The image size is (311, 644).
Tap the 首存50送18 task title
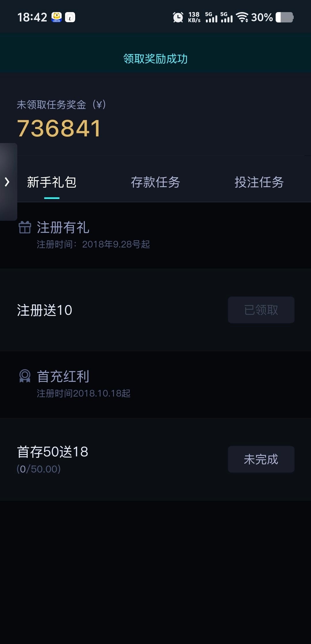[53, 452]
